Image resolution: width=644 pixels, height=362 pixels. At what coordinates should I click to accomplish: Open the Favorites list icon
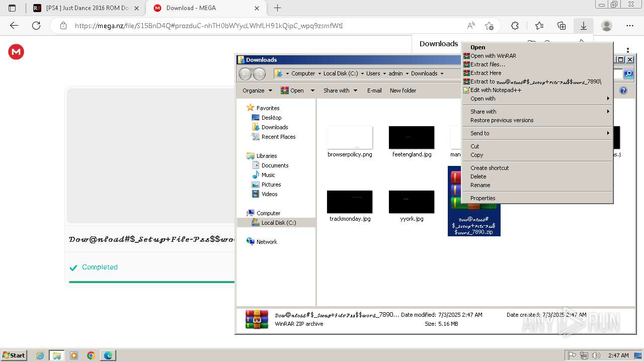539,26
